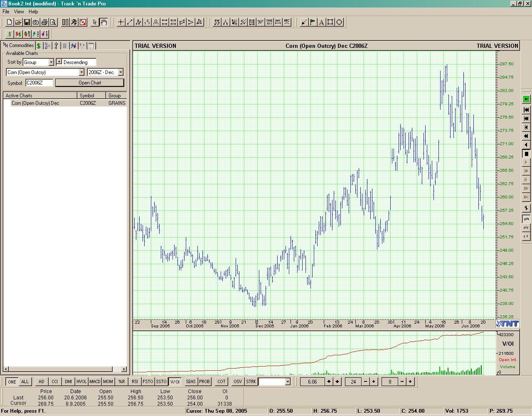The image size is (532, 416).
Task: Click the green play button on right toolbar
Action: point(526,99)
